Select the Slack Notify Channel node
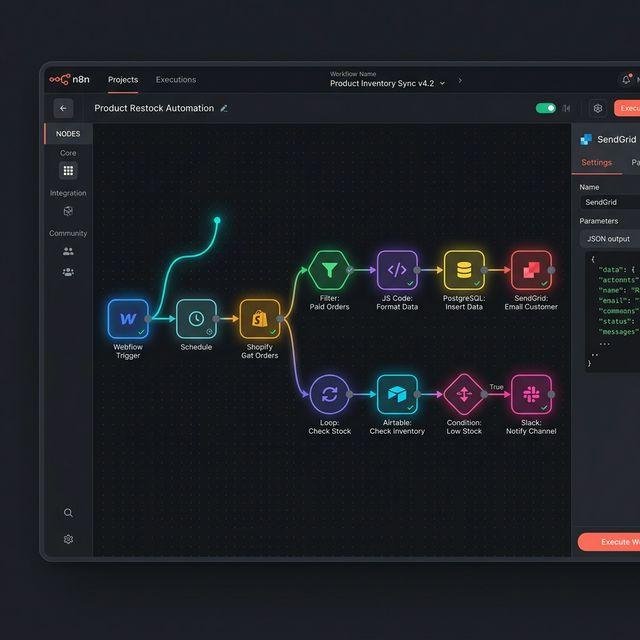 pos(531,394)
